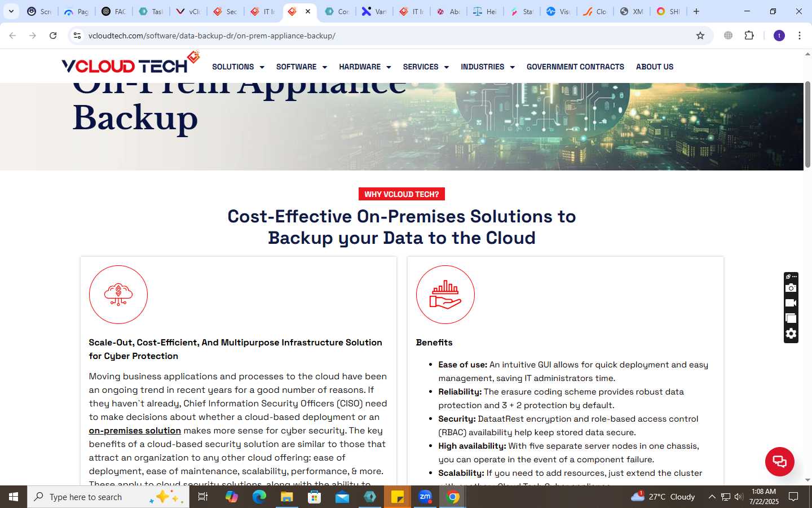Click the stacked windows icon in side widget

point(791,318)
